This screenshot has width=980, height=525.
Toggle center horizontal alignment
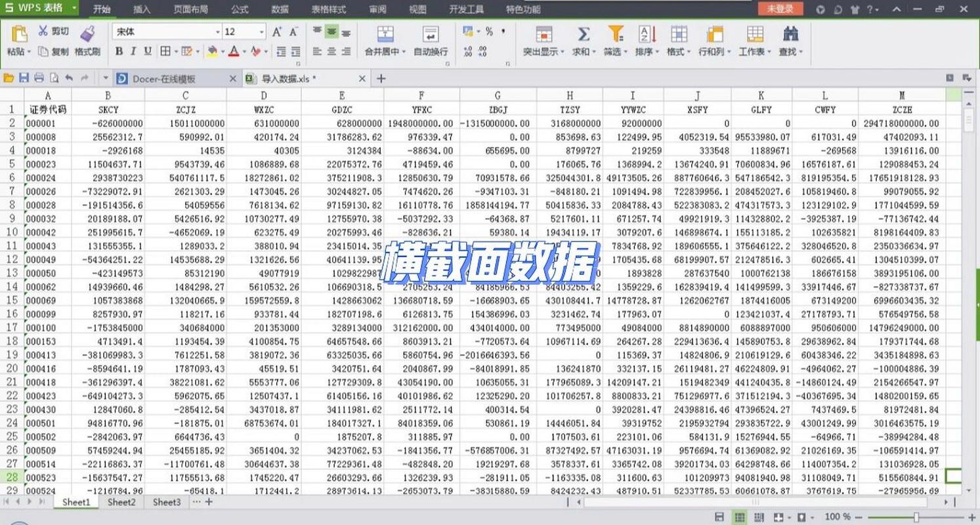tap(331, 51)
